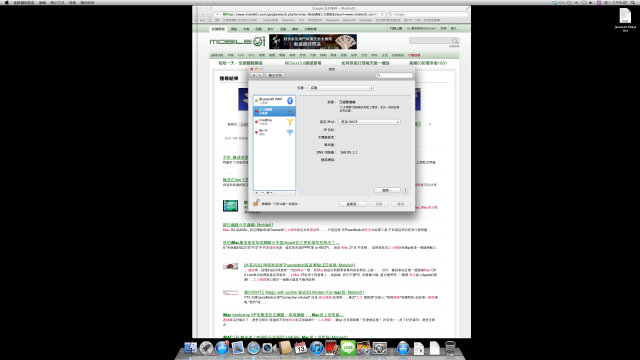Click the padlock icon to prevent changes

click(256, 202)
